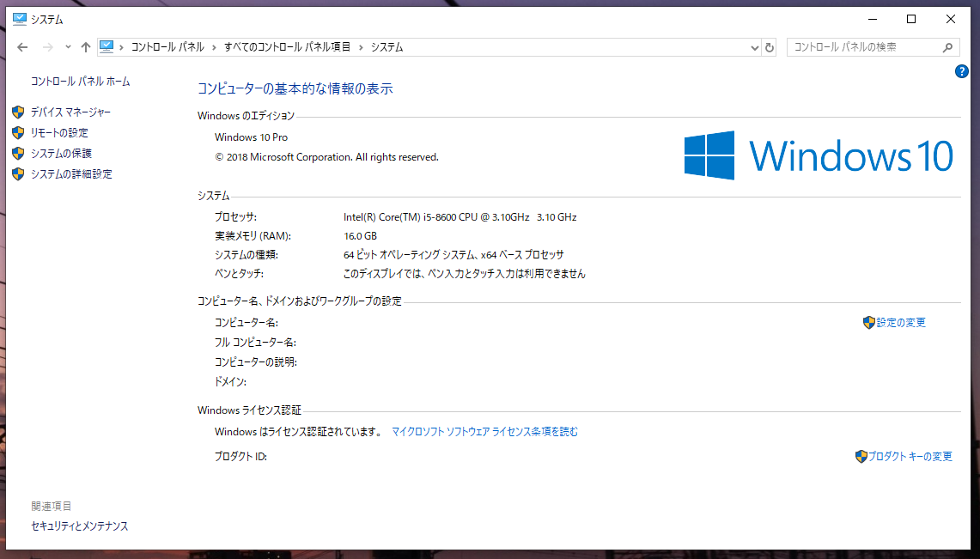The image size is (980, 559).
Task: Open コントロール パネル ホーム link
Action: tap(81, 82)
